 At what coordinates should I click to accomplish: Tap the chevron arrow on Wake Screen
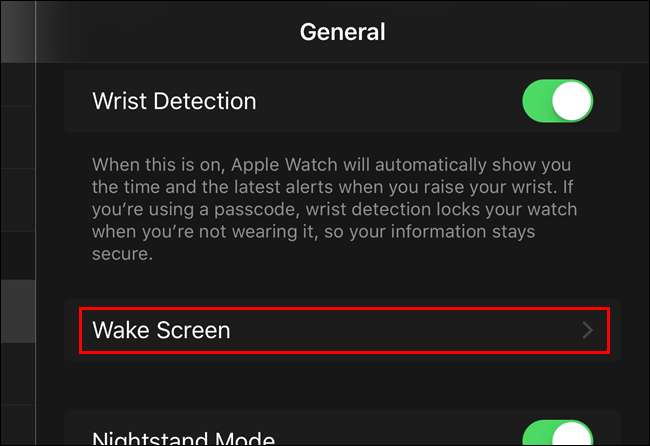pyautogui.click(x=587, y=330)
